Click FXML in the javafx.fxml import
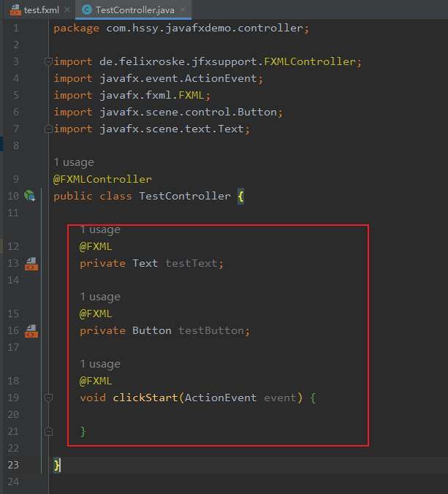The width and height of the screenshot is (448, 494). pos(191,95)
